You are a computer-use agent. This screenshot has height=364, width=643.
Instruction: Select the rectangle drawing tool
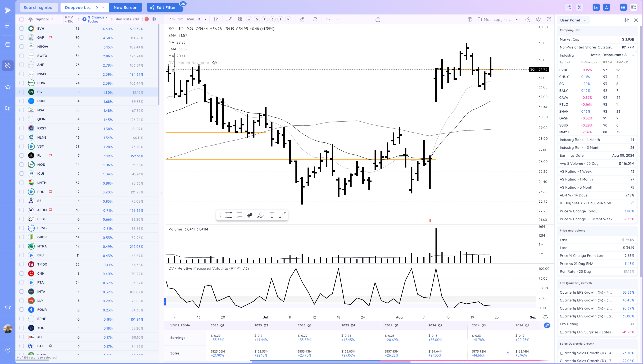click(x=228, y=215)
